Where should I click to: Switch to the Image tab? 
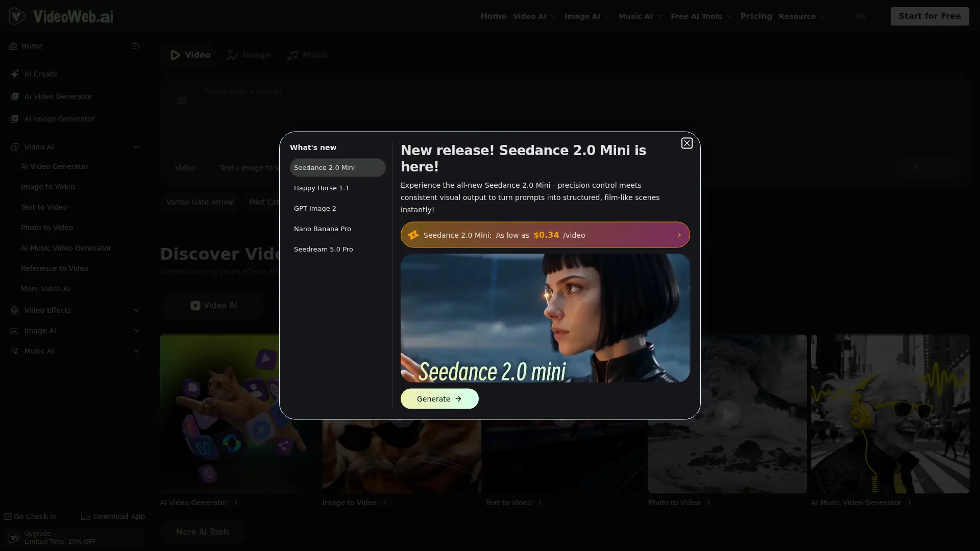coord(249,55)
